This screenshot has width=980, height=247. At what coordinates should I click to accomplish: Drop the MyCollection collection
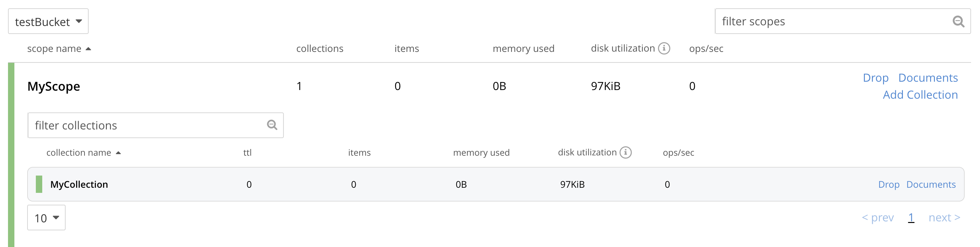click(x=889, y=185)
